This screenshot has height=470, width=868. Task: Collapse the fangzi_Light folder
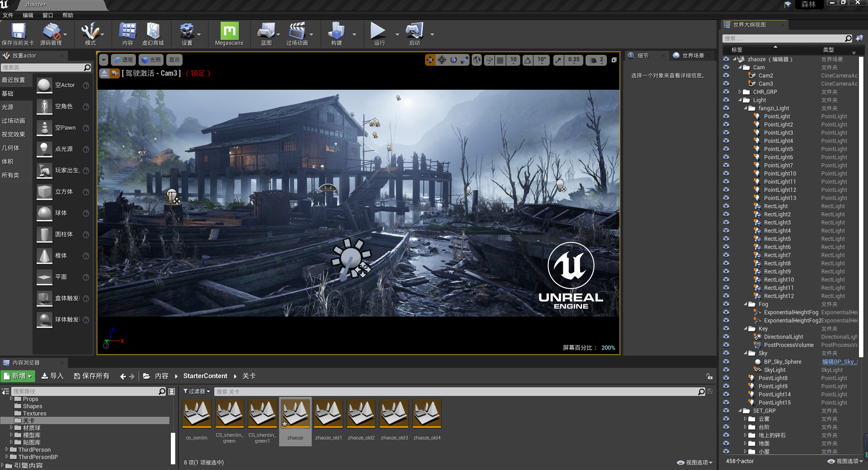point(745,108)
